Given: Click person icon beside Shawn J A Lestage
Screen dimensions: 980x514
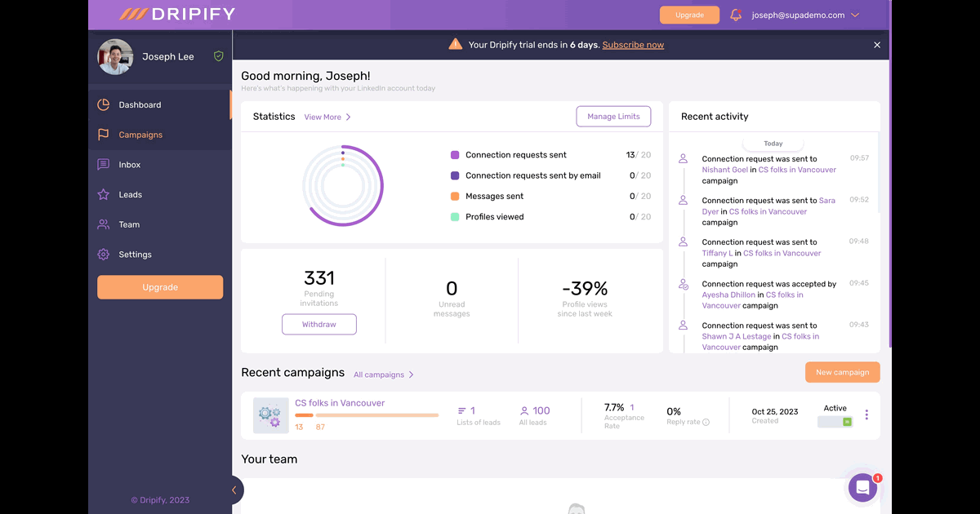Looking at the screenshot, I should pyautogui.click(x=684, y=325).
